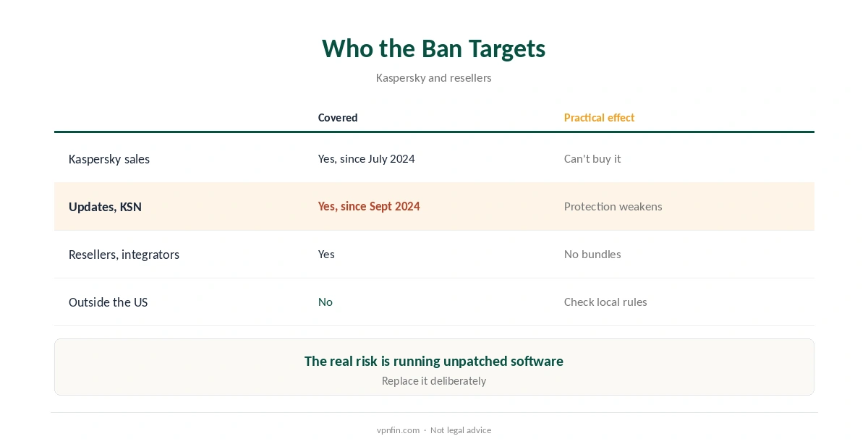Click the "Who the Ban Targets" title
This screenshot has width=868, height=444.
pos(433,48)
